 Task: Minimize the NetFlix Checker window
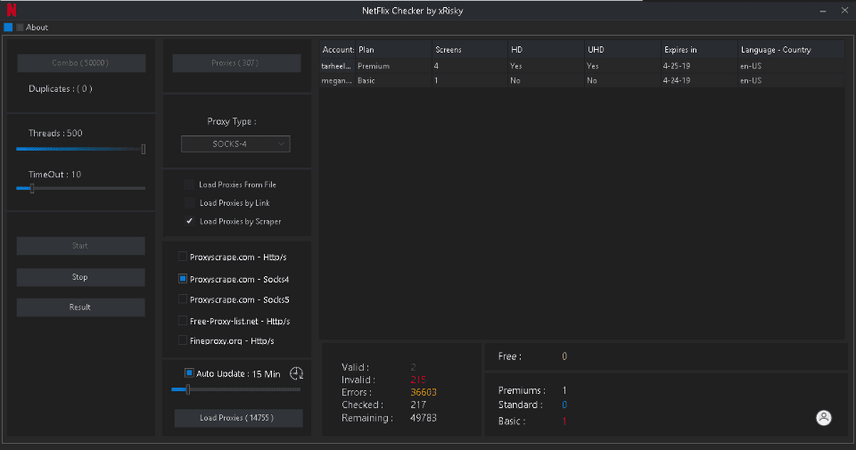pyautogui.click(x=823, y=10)
